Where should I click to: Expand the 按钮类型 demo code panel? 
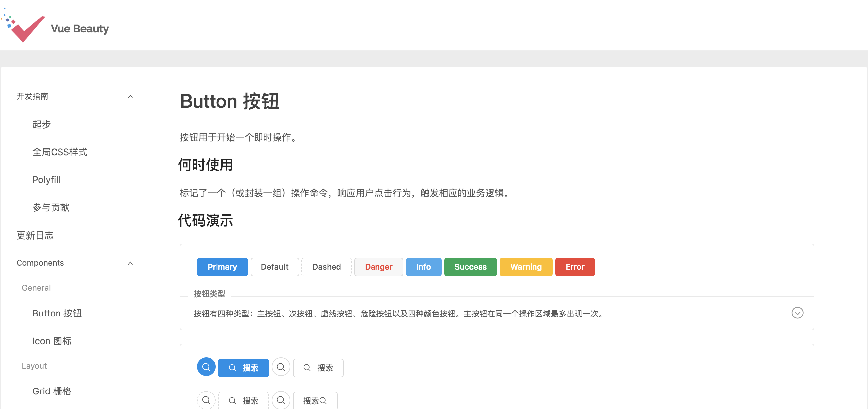[x=797, y=313]
